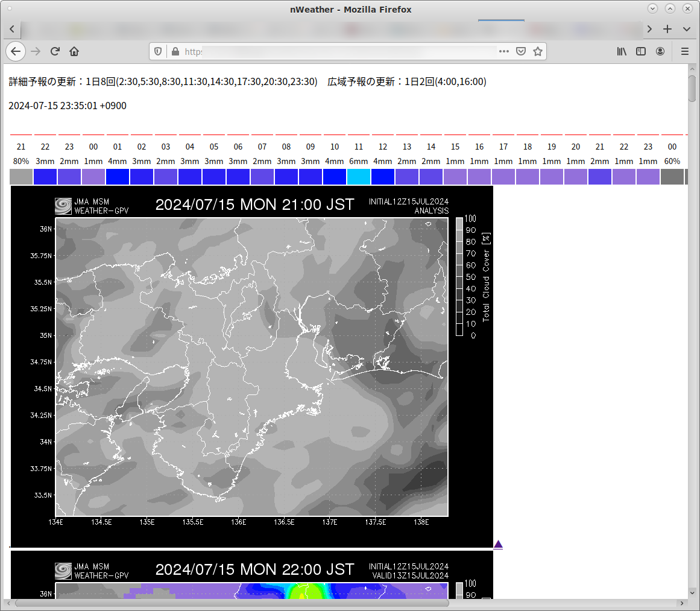The image size is (700, 611).
Task: Open the Firefox hamburger menu
Action: pos(685,51)
